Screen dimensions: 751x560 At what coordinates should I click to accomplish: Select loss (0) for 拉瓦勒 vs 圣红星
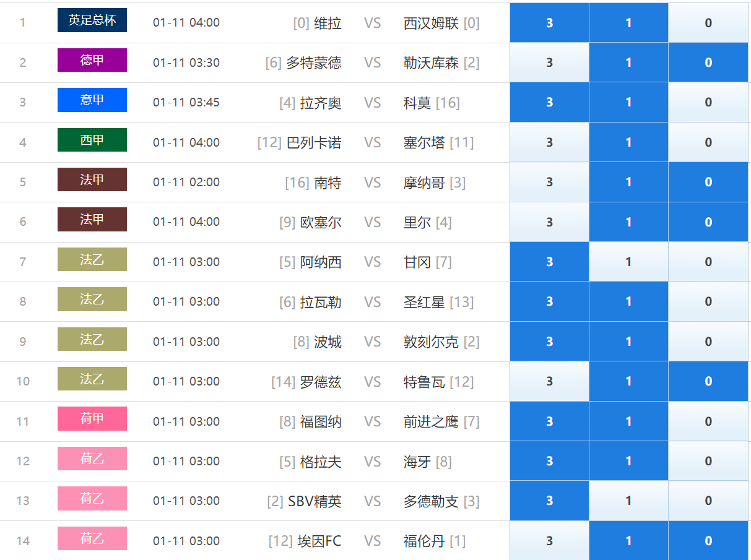(708, 301)
